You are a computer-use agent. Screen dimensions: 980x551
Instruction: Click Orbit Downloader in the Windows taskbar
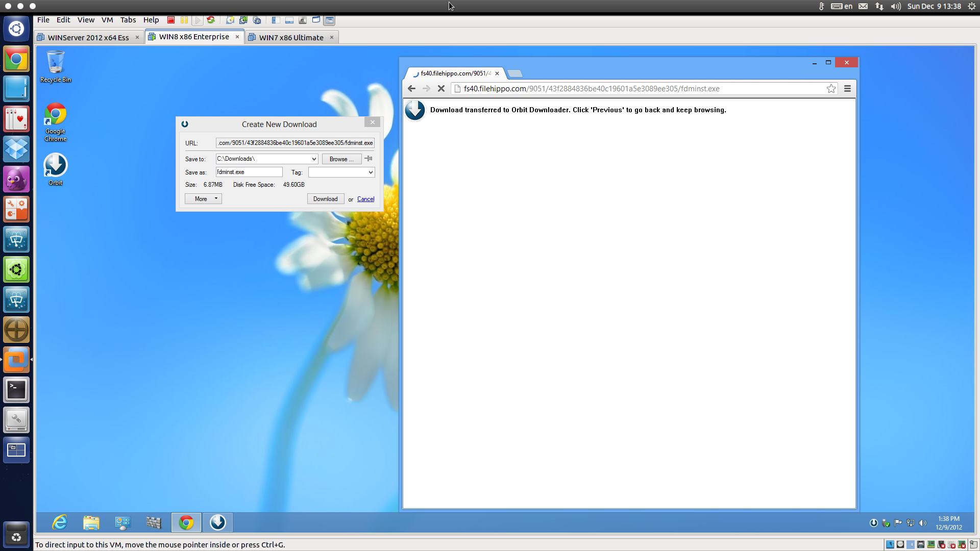tap(218, 522)
